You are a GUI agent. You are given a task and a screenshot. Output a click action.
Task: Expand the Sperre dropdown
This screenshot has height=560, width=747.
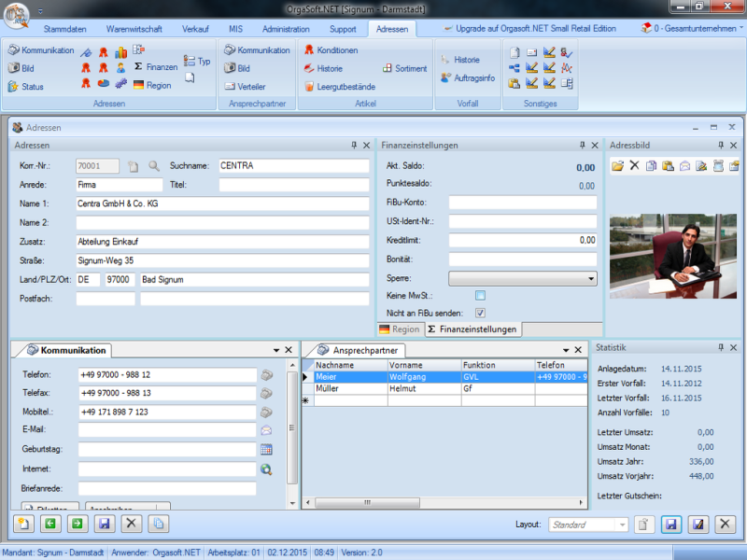(591, 278)
